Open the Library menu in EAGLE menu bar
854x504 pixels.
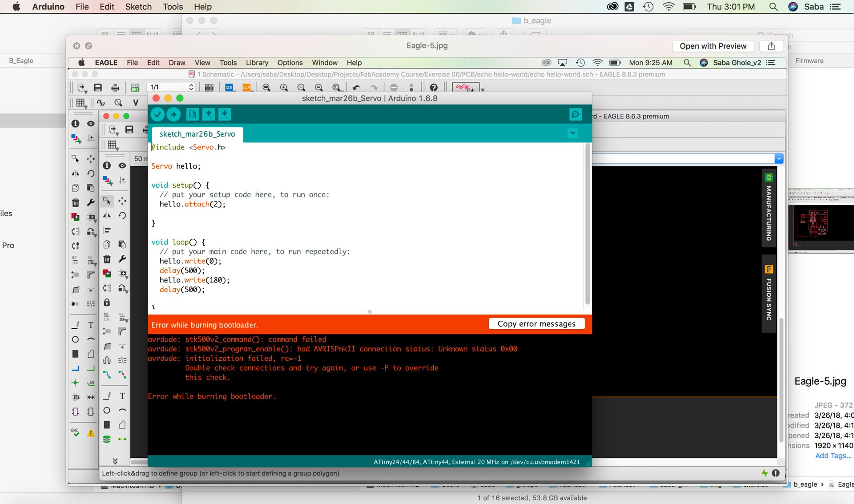[x=257, y=63]
